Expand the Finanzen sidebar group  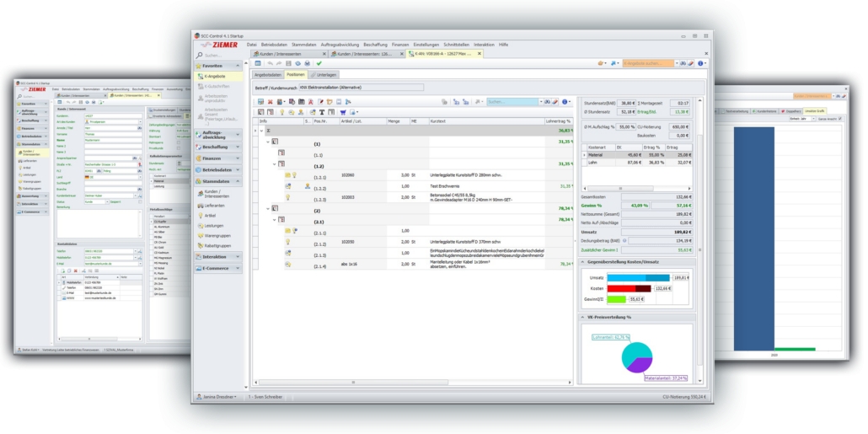point(238,158)
